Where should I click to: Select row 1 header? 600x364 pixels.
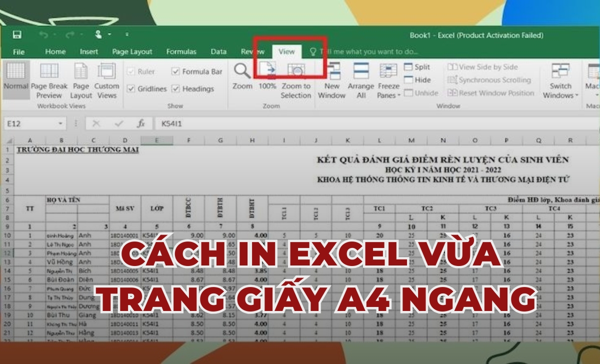tap(7, 149)
